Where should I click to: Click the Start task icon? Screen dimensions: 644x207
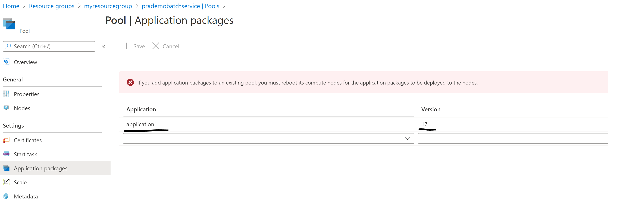pos(6,154)
